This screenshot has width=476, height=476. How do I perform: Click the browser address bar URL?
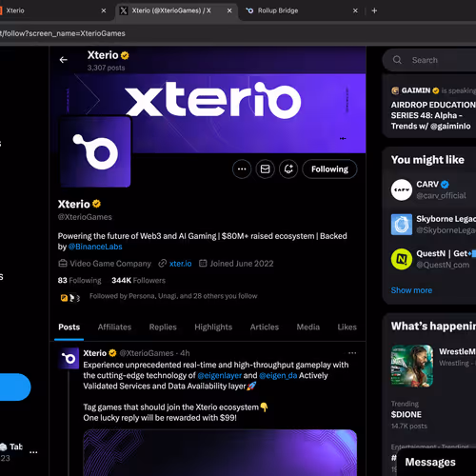tap(63, 33)
